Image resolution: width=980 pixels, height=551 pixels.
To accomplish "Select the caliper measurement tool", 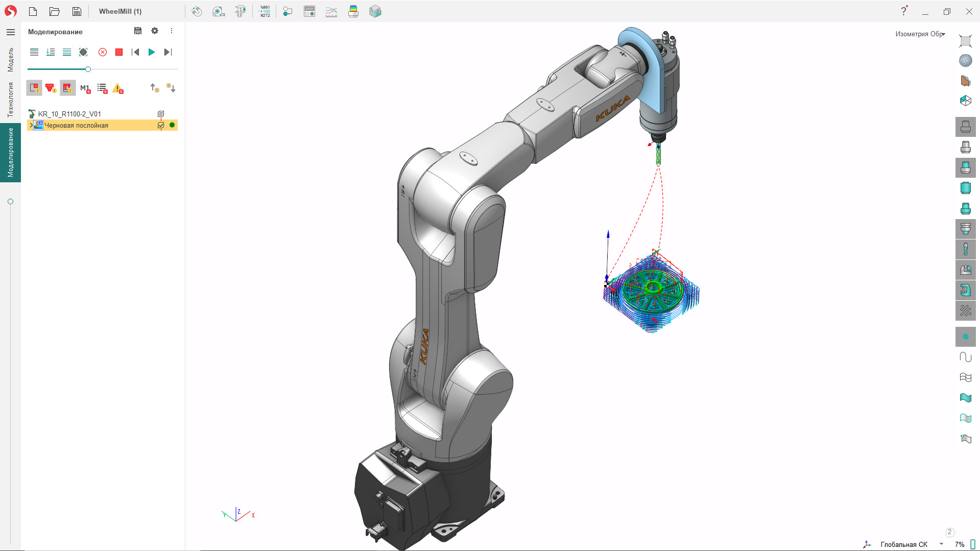I will click(x=240, y=11).
